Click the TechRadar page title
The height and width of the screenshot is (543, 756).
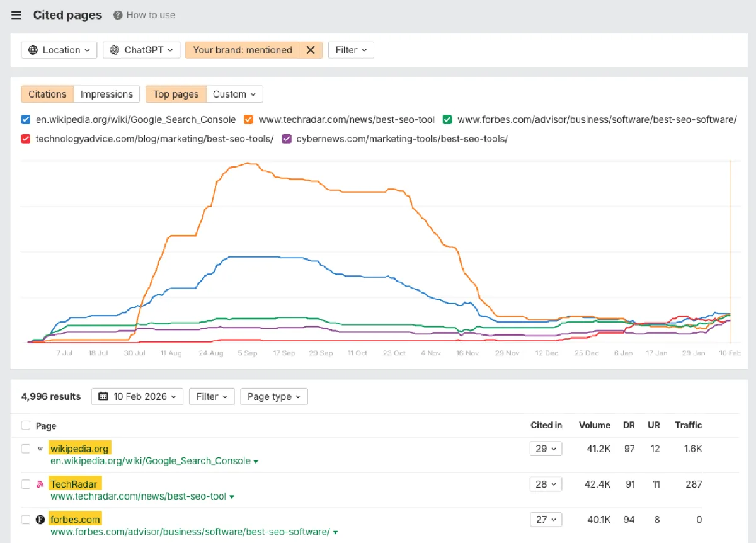tap(74, 484)
